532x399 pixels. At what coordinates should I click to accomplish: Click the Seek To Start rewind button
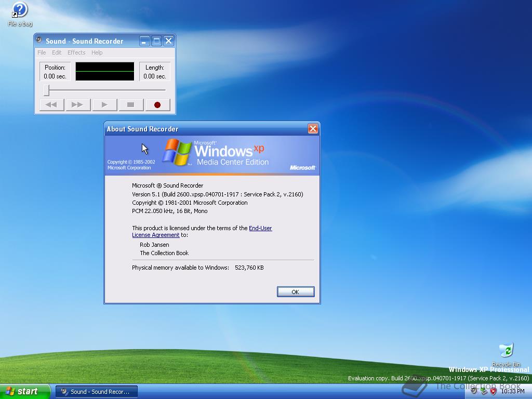52,105
